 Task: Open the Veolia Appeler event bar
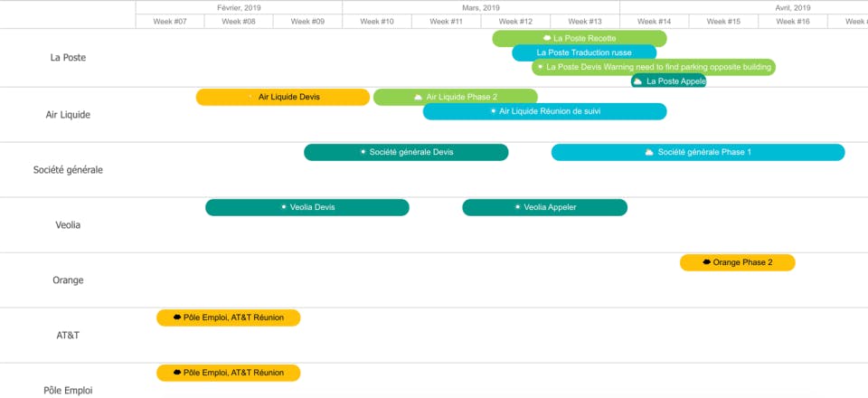coord(544,207)
